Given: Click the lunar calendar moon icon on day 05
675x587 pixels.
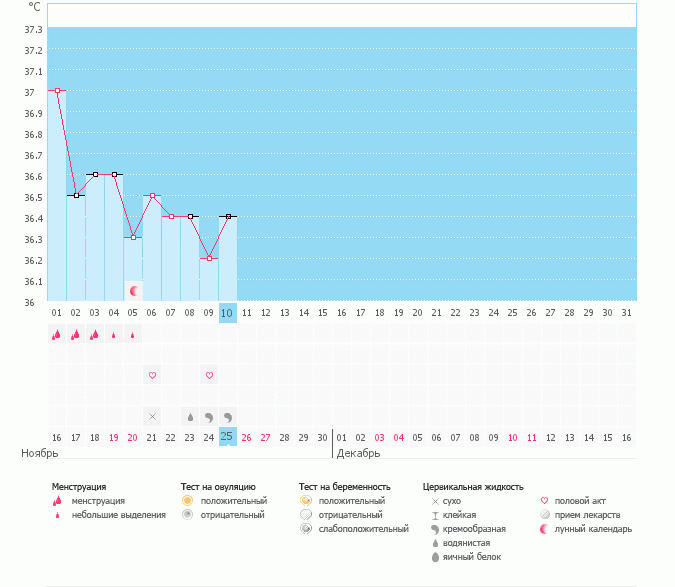Looking at the screenshot, I should (x=133, y=290).
